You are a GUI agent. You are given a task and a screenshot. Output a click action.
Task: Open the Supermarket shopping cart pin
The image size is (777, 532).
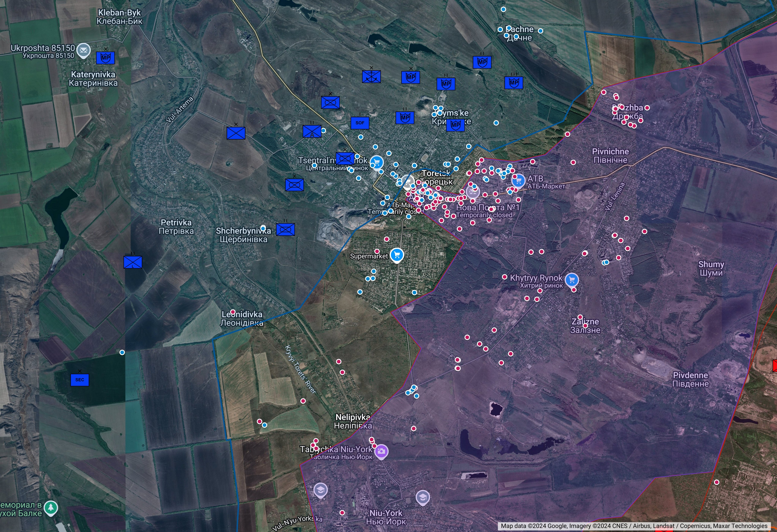click(397, 255)
